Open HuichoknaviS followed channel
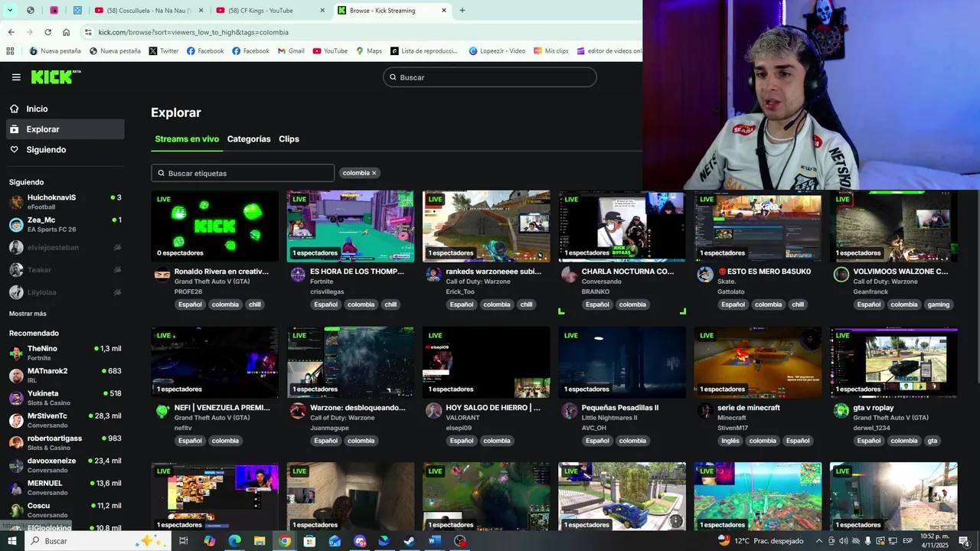This screenshot has height=551, width=980. (65, 202)
